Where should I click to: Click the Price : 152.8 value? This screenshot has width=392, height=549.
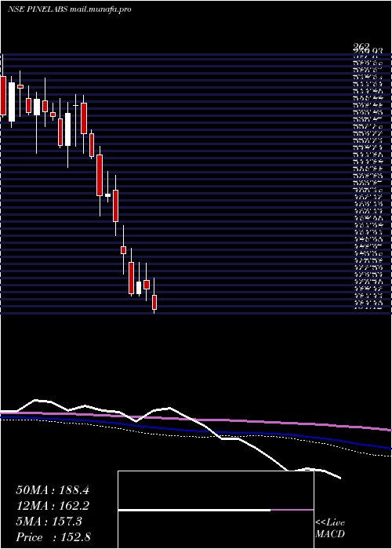click(53, 537)
